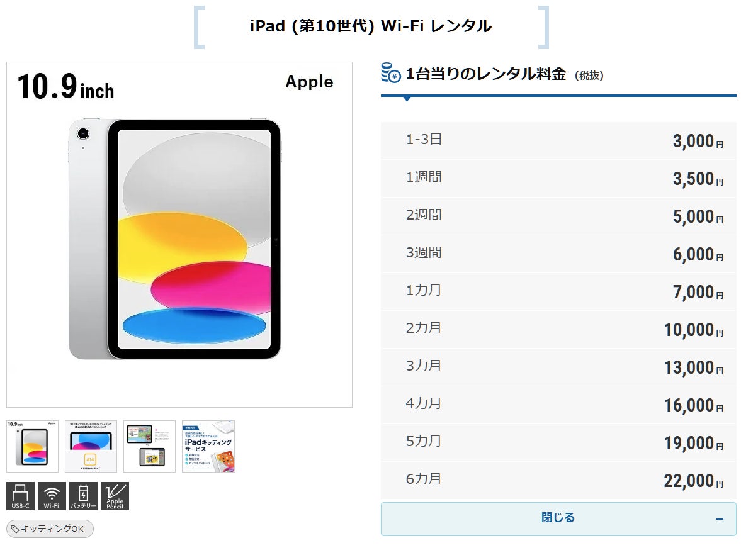Select the iPadキッティングサービス thumbnail
This screenshot has width=741, height=560.
pyautogui.click(x=208, y=446)
